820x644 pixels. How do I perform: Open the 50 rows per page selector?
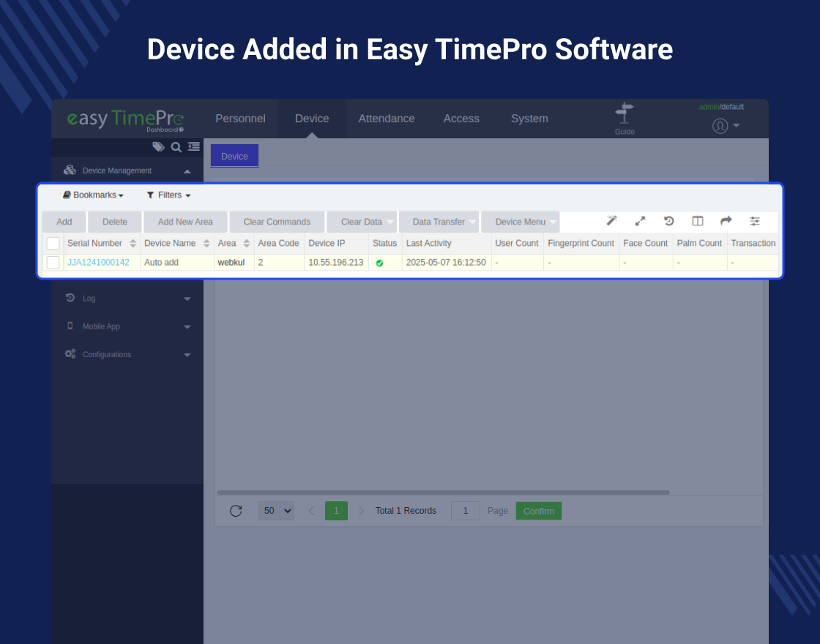coord(276,511)
